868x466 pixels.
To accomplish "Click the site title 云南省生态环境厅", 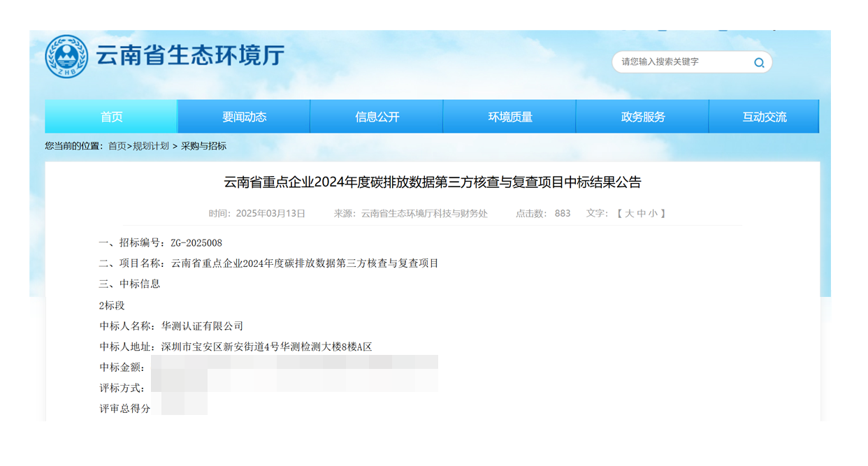I will point(189,56).
